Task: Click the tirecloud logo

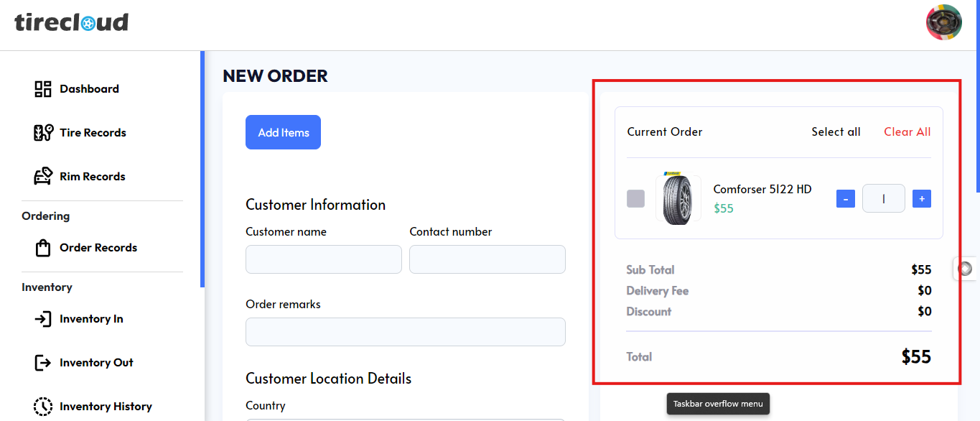Action: [71, 22]
